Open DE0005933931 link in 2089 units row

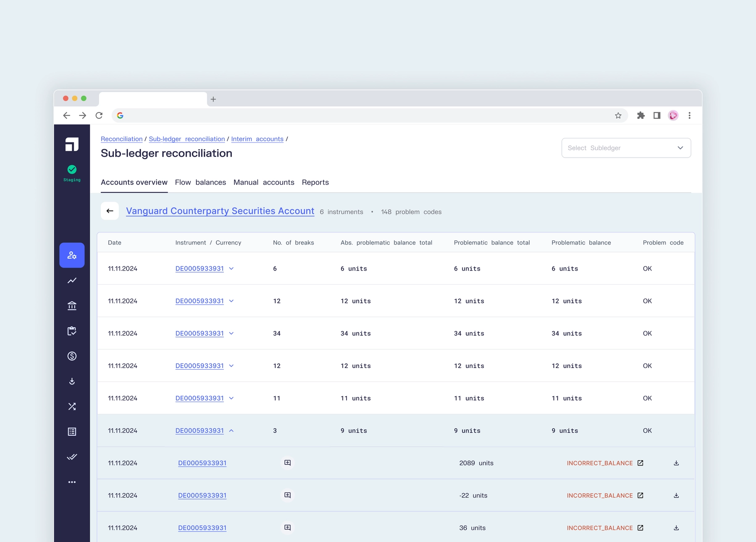pos(202,463)
